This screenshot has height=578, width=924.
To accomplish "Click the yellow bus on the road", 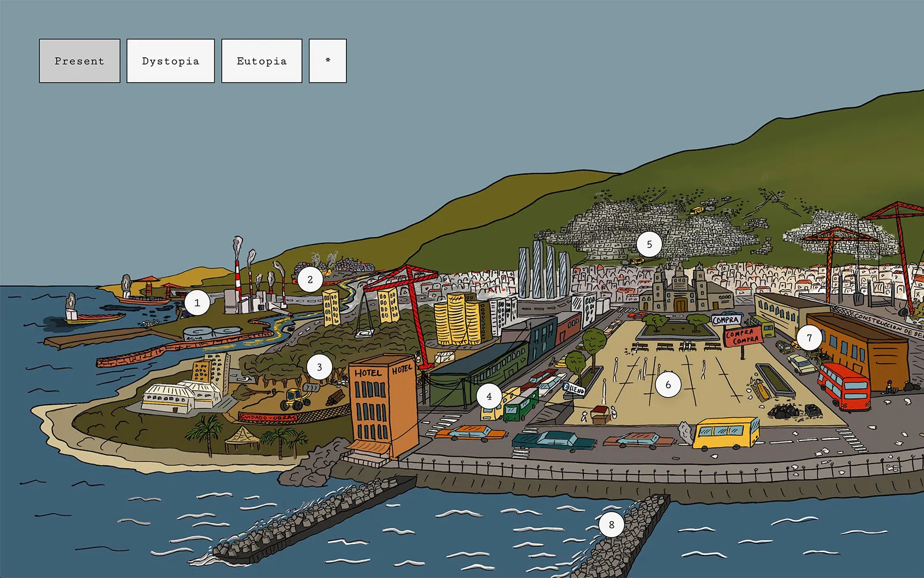I will pyautogui.click(x=726, y=433).
